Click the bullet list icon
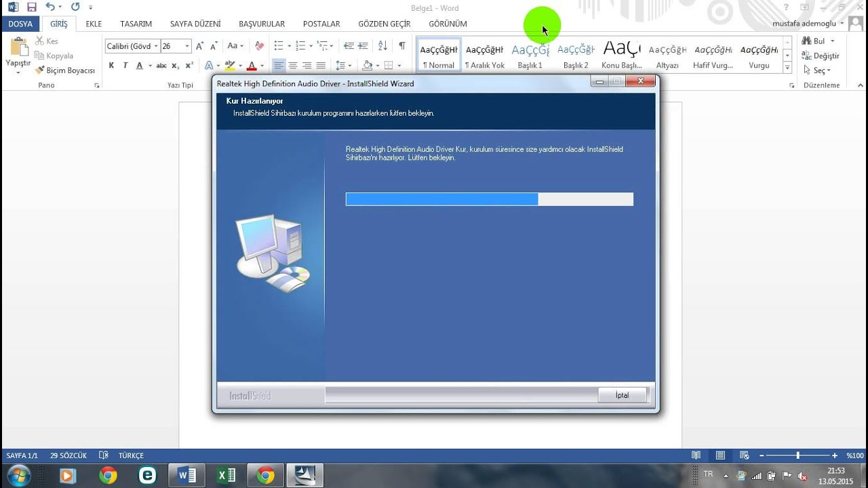Viewport: 868px width, 488px height. (278, 46)
